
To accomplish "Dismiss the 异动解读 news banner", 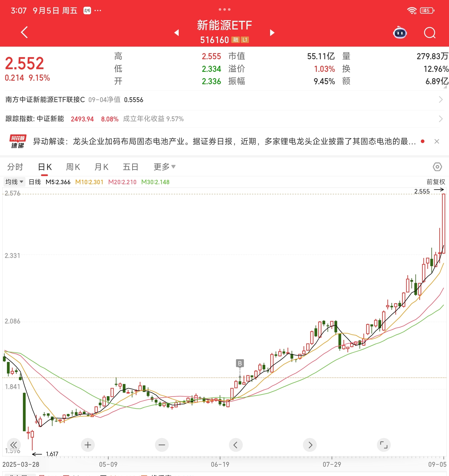I will point(437,142).
